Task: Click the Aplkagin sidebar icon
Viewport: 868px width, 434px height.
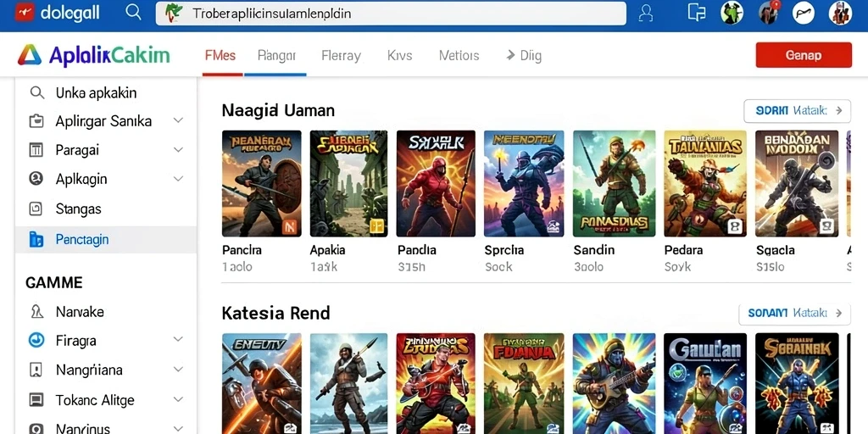Action: 36,179
